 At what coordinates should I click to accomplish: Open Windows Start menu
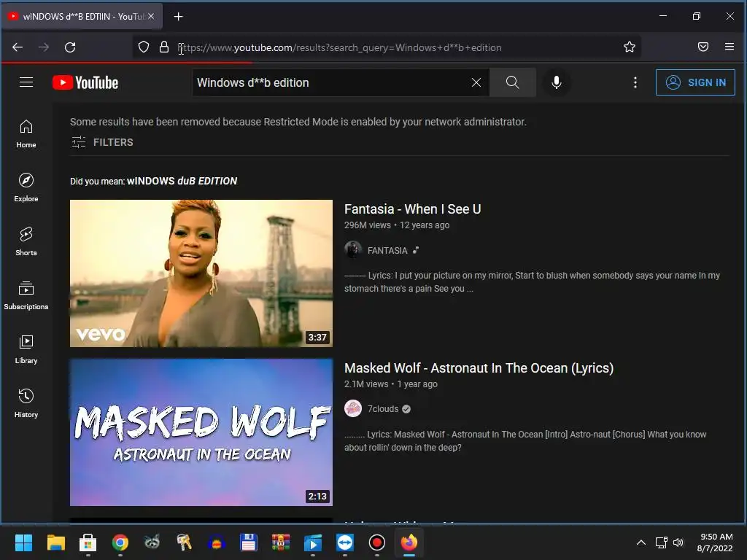[x=23, y=542]
